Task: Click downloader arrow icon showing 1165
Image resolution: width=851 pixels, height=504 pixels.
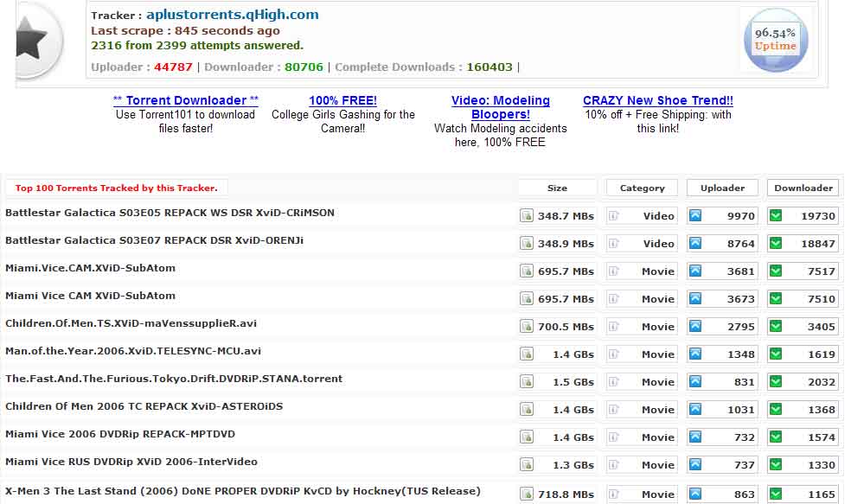Action: point(776,494)
